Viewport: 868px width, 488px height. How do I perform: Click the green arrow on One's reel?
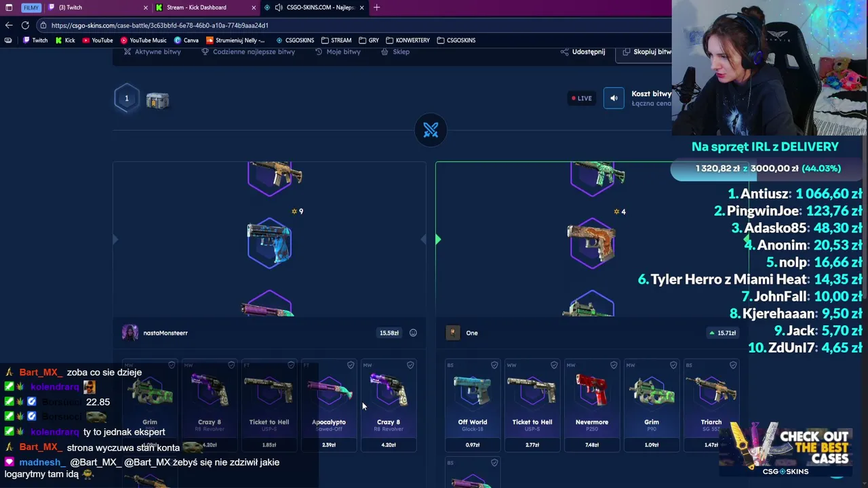point(438,239)
